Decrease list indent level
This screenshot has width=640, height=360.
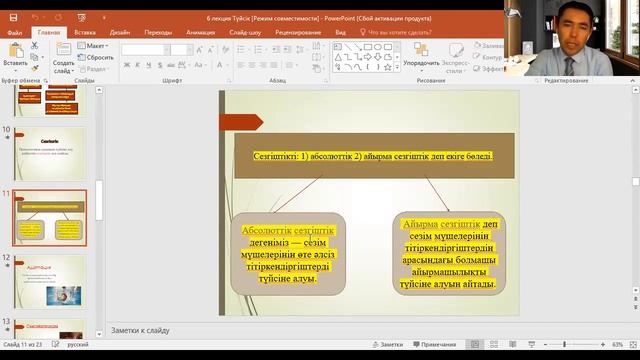pos(276,49)
